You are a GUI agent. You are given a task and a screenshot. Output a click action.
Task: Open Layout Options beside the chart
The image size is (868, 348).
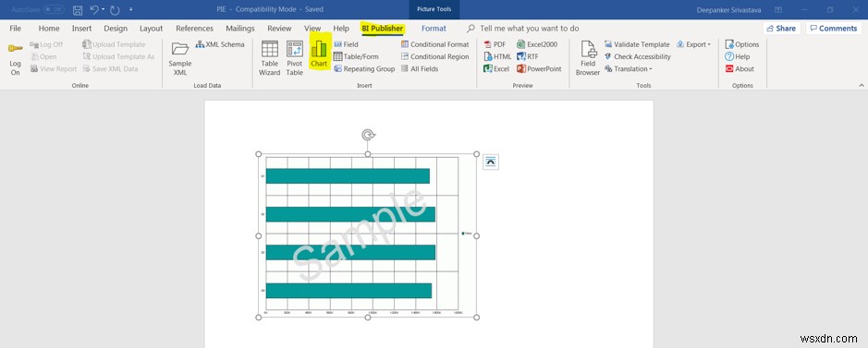click(x=491, y=162)
